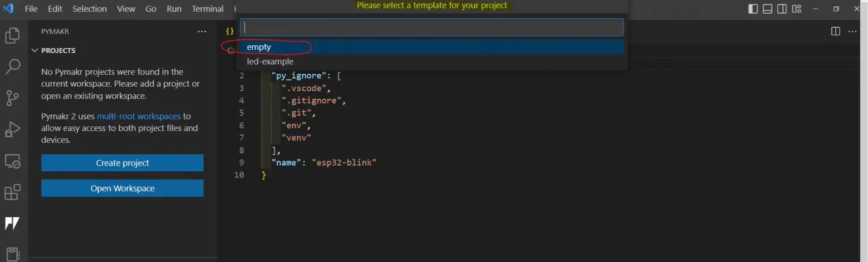This screenshot has height=262, width=868.
Task: Open the Source Control view icon
Action: click(x=12, y=98)
